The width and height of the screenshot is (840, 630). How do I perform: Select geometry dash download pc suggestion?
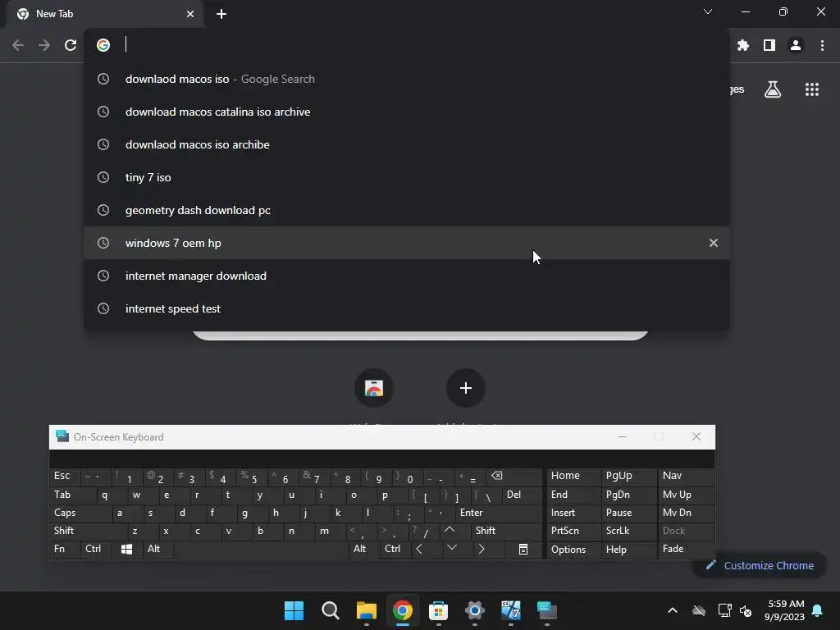pos(407,211)
